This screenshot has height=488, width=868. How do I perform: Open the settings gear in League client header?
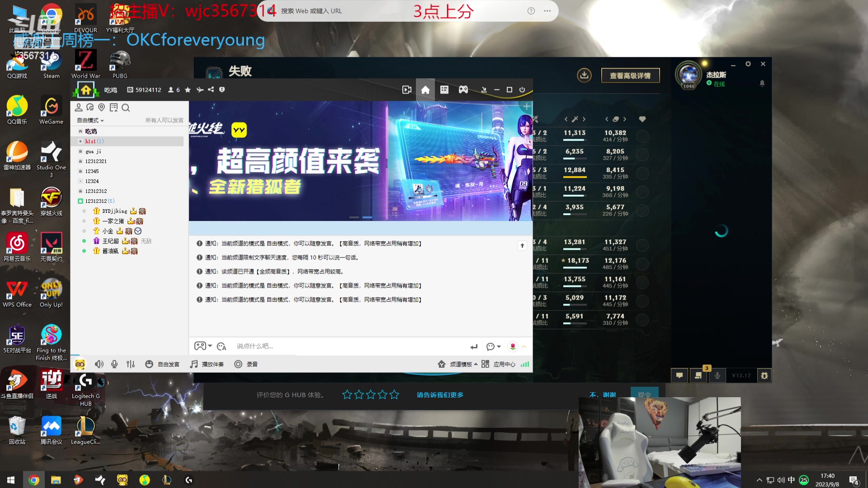pos(748,64)
